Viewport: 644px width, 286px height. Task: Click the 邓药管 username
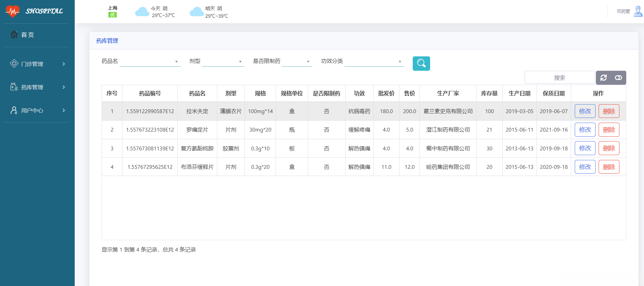tap(623, 11)
